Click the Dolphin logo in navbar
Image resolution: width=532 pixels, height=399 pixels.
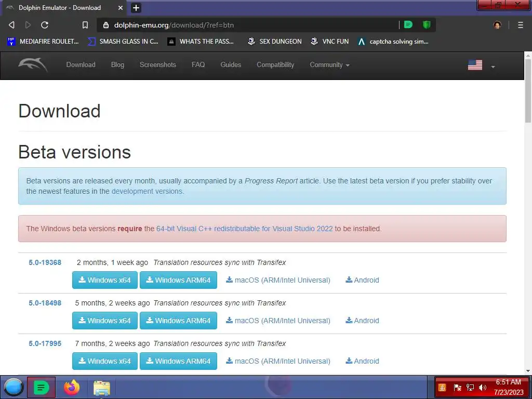click(x=33, y=64)
